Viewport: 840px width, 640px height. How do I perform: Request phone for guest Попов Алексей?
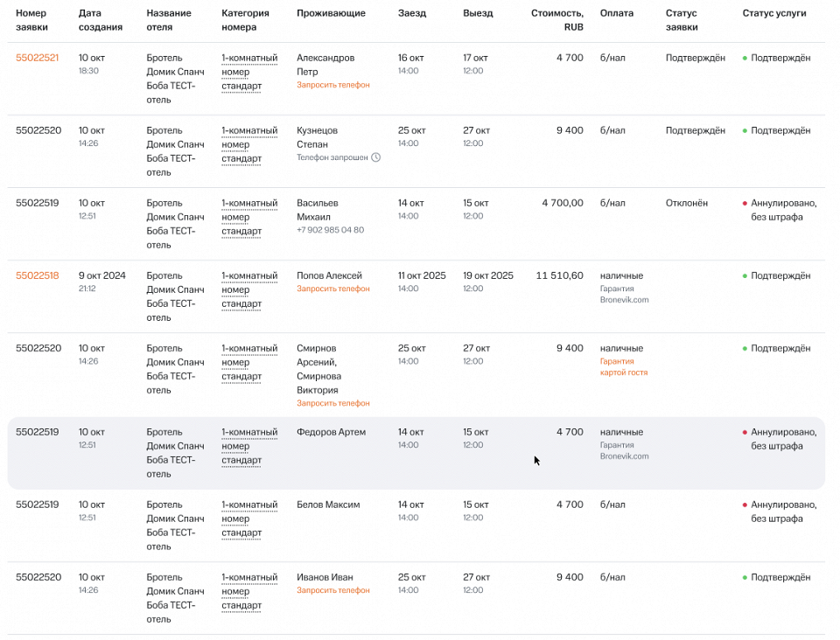(332, 289)
